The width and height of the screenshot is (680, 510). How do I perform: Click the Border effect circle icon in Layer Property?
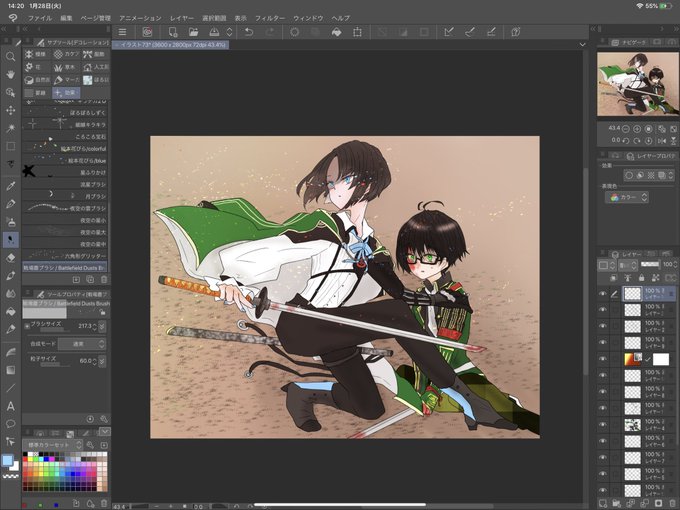pyautogui.click(x=628, y=175)
